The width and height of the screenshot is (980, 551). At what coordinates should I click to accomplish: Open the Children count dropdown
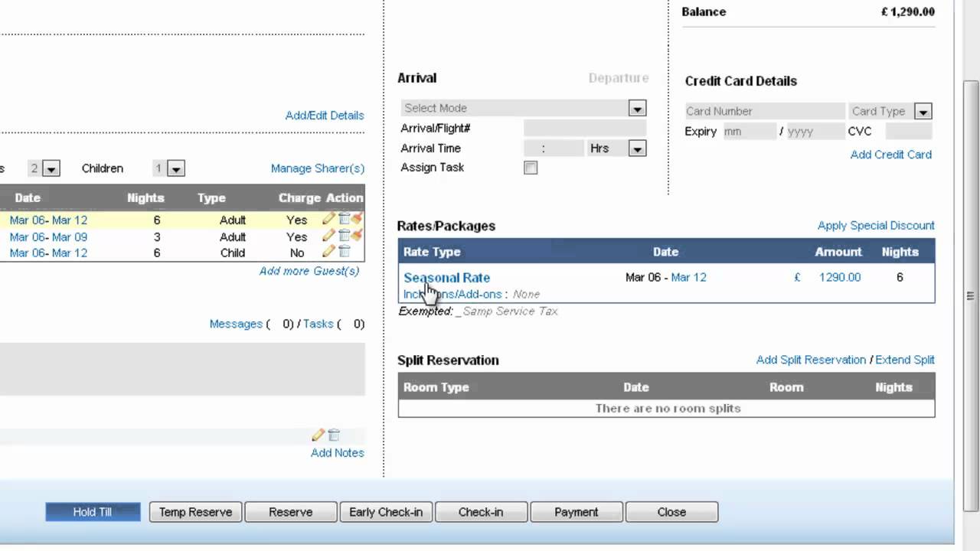pos(168,168)
